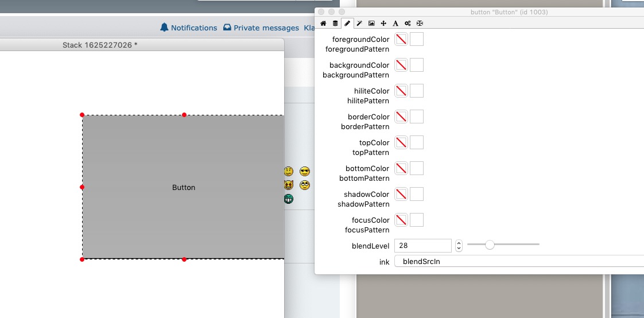Switch to the Text 'A' pane
The image size is (644, 318).
point(395,24)
